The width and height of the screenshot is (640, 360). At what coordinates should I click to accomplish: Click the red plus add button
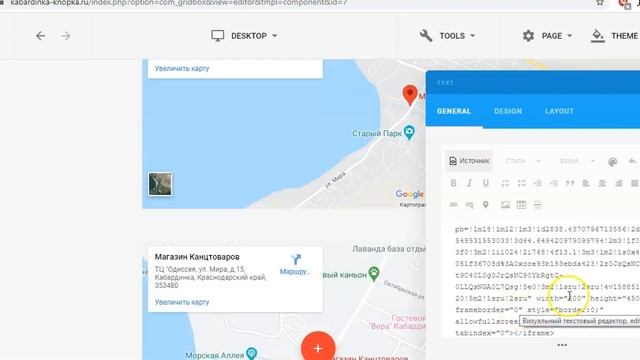coord(318,348)
